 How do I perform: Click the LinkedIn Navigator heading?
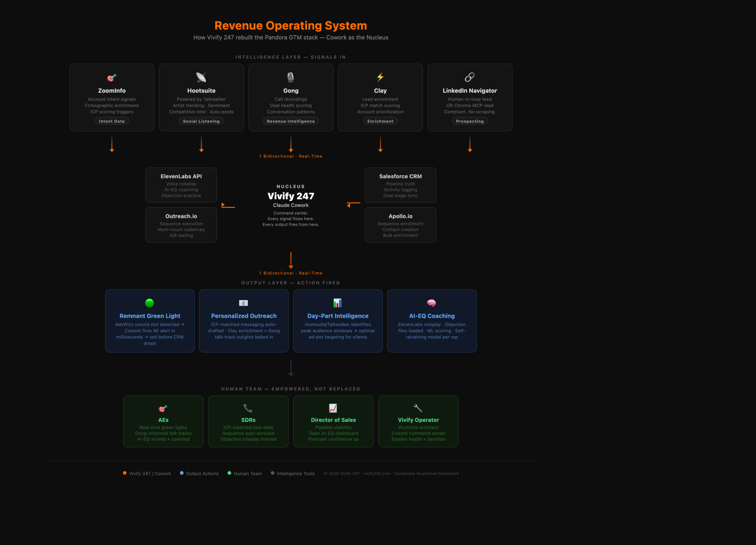click(x=470, y=91)
